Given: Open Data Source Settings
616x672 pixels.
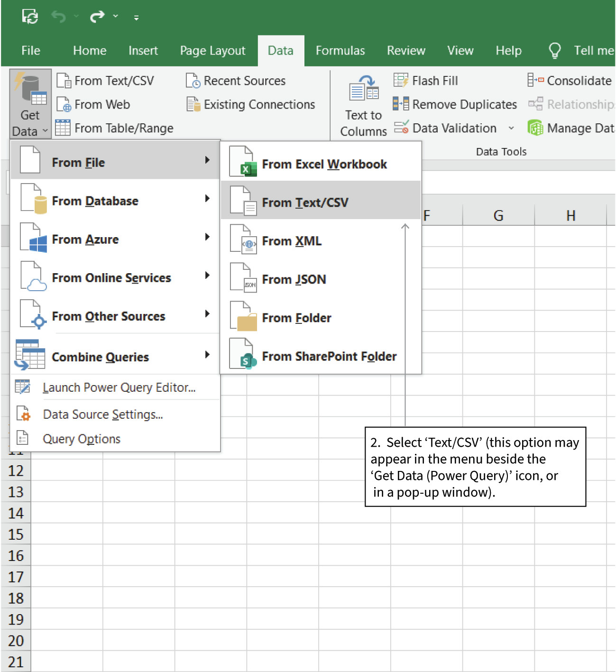Looking at the screenshot, I should pos(102,414).
